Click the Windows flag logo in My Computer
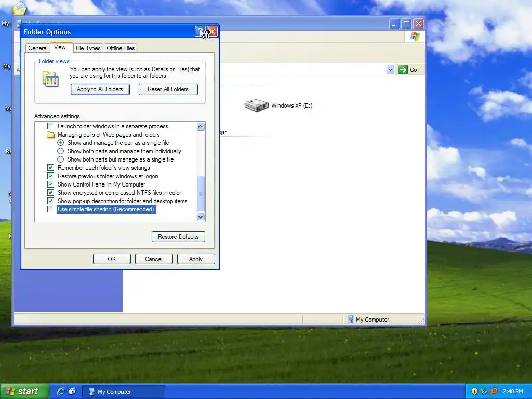The image size is (532, 399). point(415,36)
